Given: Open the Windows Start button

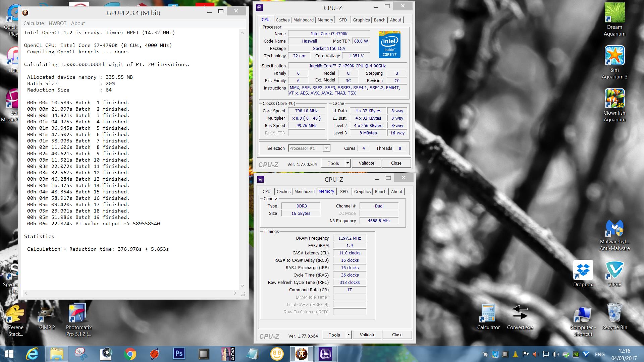Looking at the screenshot, I should 9,354.
